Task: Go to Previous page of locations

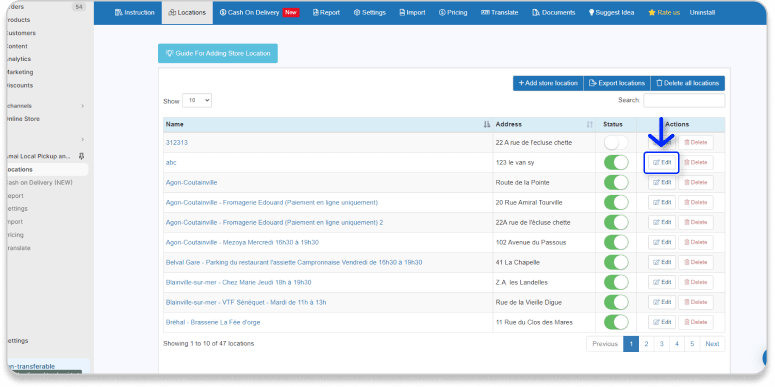Action: (x=605, y=344)
